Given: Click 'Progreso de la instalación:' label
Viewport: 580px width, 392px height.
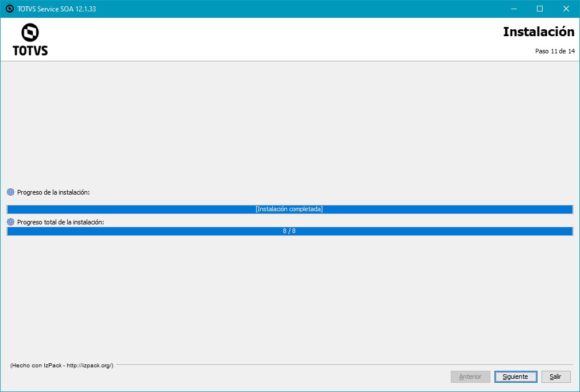Looking at the screenshot, I should pos(53,192).
